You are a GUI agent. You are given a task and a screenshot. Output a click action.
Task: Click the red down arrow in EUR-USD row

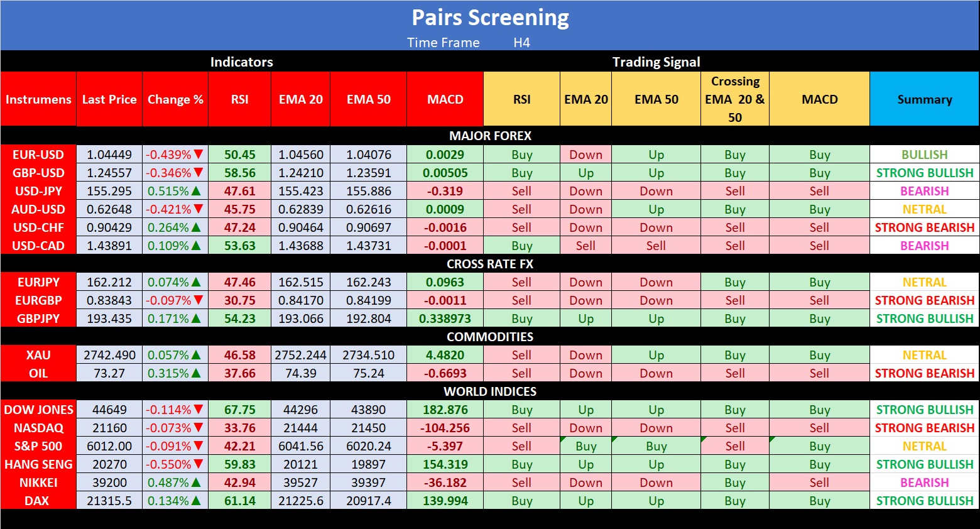point(199,155)
